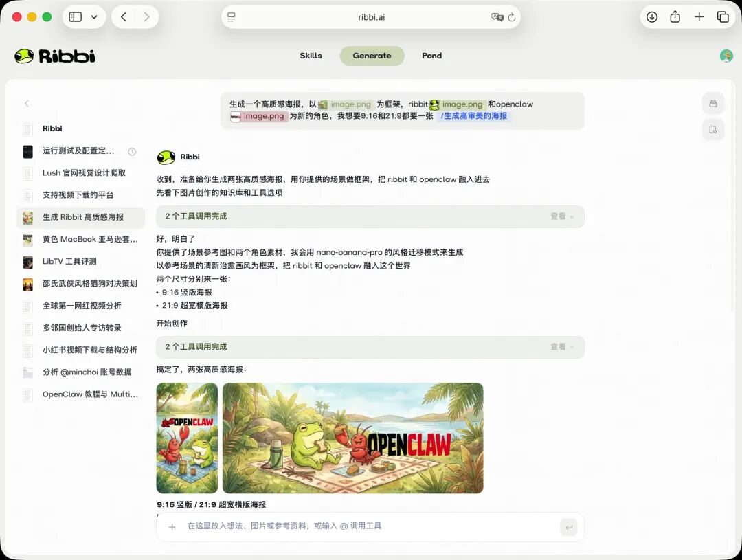This screenshot has height=560, width=742.
Task: Click the save-to-document icon on the right panel
Action: (713, 129)
